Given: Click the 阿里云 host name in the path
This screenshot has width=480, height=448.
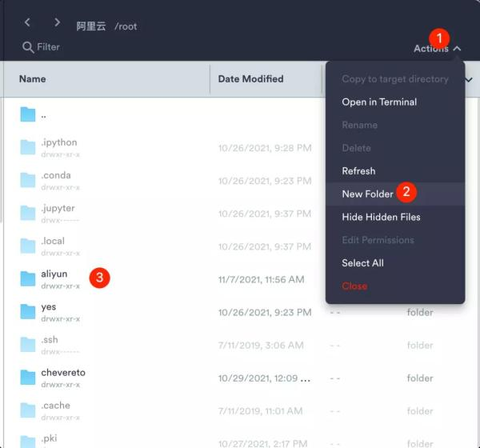Looking at the screenshot, I should pyautogui.click(x=91, y=26).
